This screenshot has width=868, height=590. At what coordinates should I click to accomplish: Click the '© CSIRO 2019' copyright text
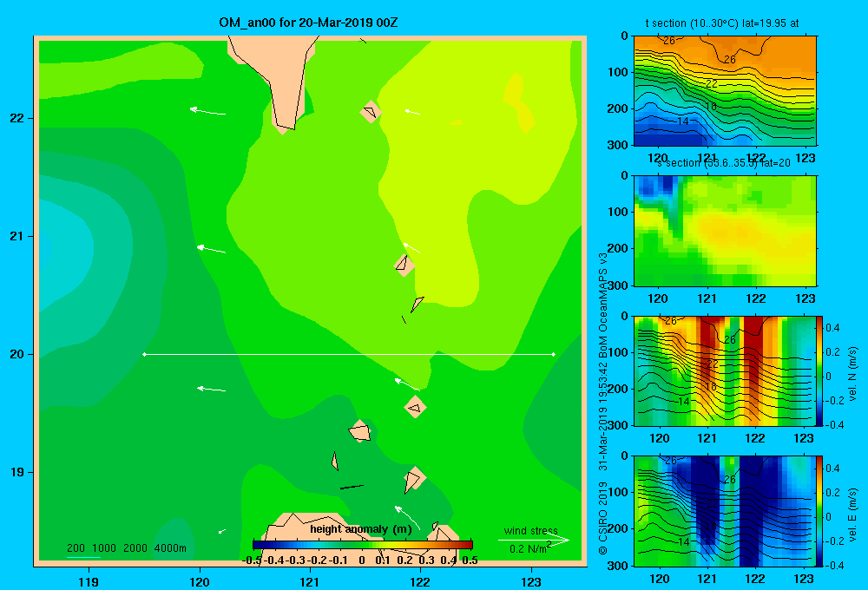pyautogui.click(x=603, y=518)
